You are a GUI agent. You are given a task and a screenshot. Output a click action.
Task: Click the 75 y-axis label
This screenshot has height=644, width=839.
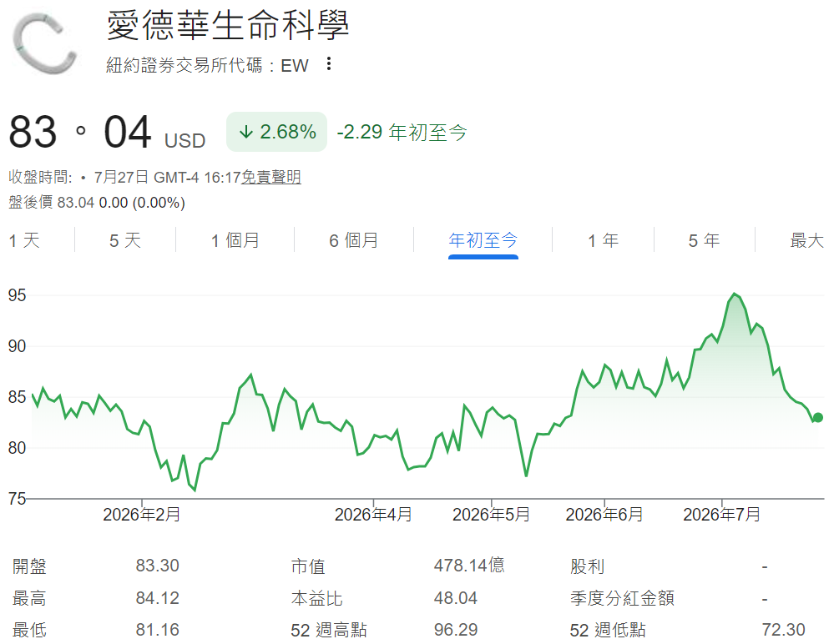click(17, 499)
